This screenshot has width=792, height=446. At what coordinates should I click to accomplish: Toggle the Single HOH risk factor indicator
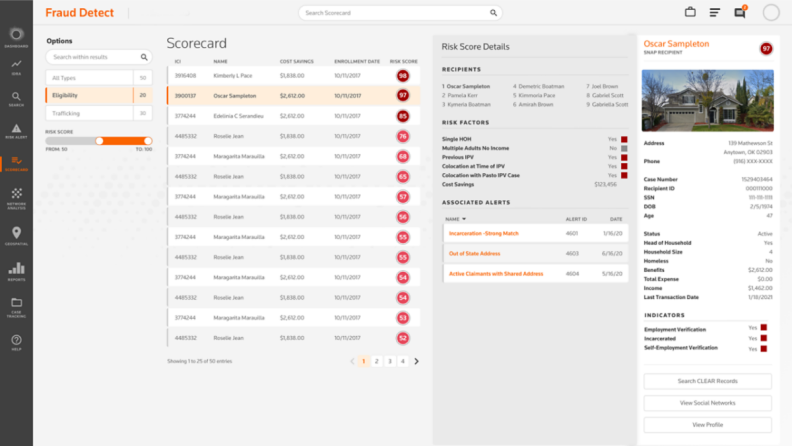(x=624, y=139)
